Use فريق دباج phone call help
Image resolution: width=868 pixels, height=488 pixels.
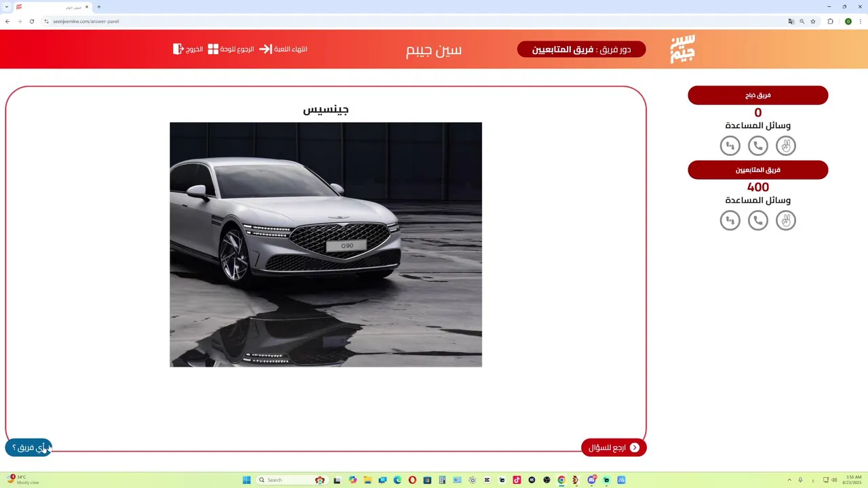coord(757,145)
